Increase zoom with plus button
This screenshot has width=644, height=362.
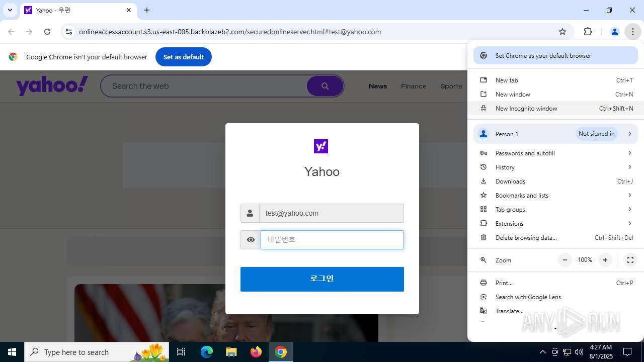tap(605, 260)
